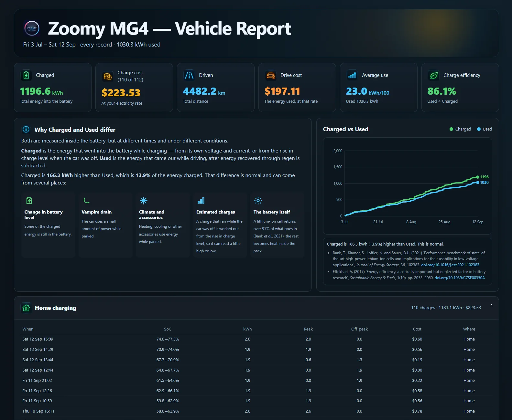Toggle the Used series in chart legend
Screen dimensions: 512x420
(485, 129)
